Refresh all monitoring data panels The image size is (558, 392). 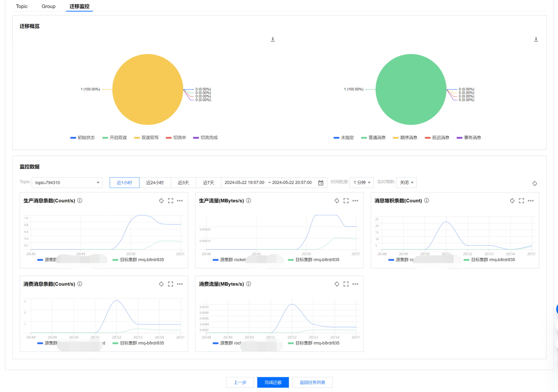click(x=534, y=183)
